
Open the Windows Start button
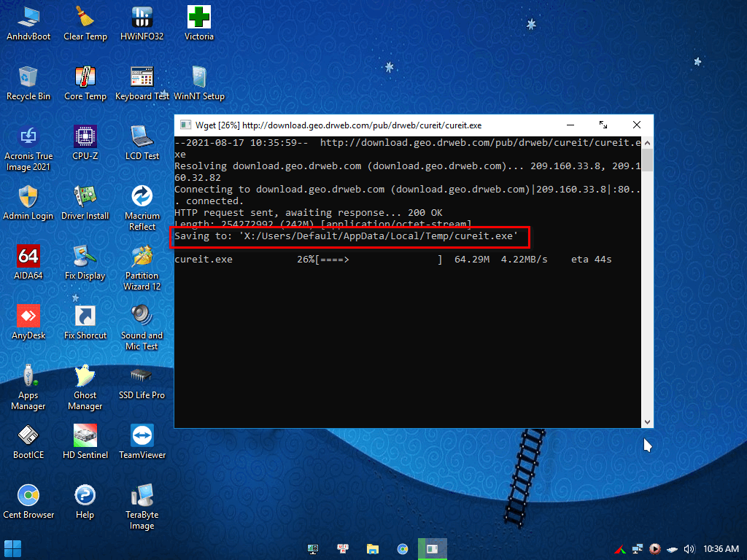click(12, 549)
